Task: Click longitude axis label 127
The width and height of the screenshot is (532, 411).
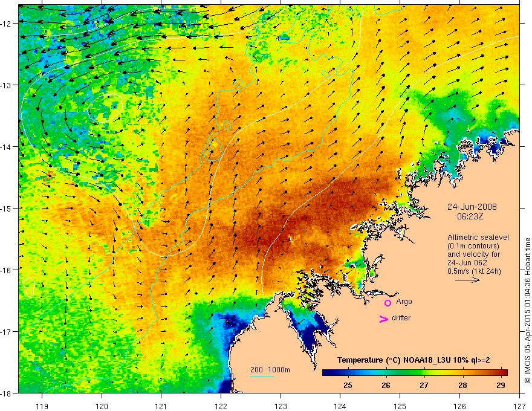Action: click(x=519, y=406)
